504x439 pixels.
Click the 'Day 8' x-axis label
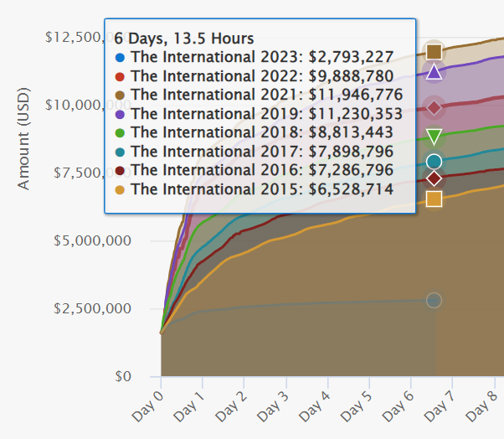click(x=481, y=406)
